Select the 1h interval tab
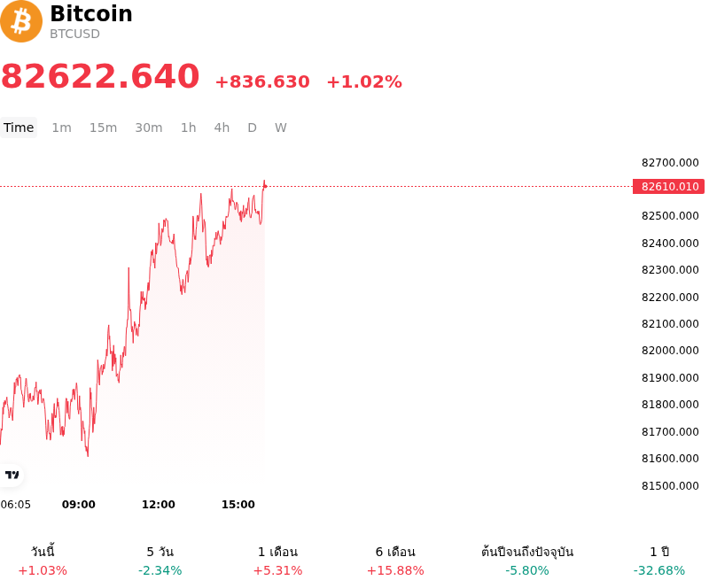This screenshot has height=588, width=709. [189, 128]
